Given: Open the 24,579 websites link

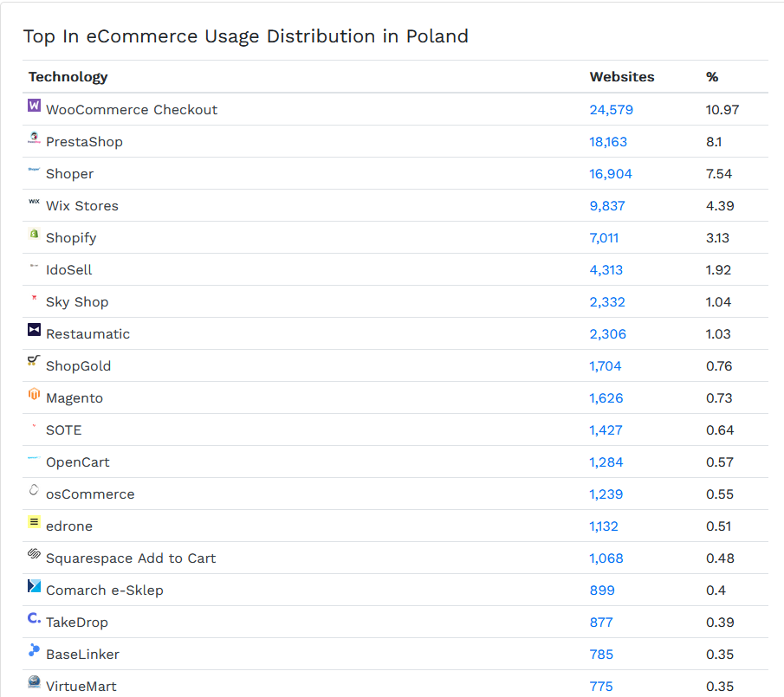Looking at the screenshot, I should tap(611, 110).
